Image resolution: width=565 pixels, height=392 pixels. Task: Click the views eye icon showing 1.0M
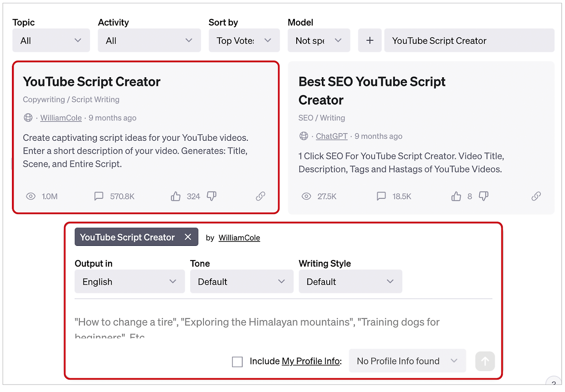coord(30,196)
